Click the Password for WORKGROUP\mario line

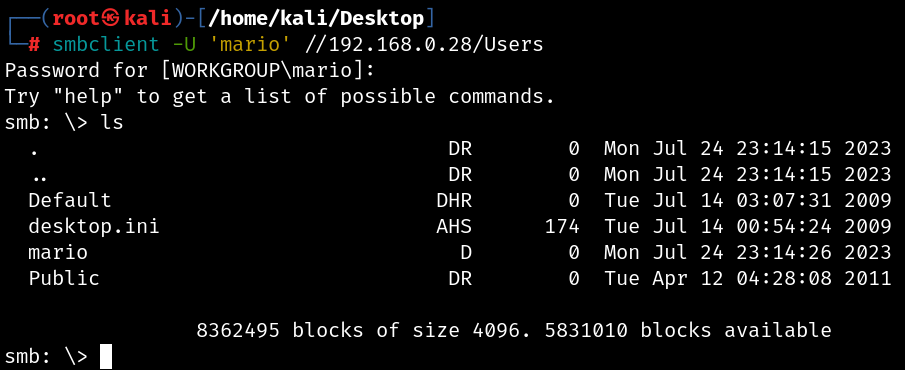[x=190, y=70]
